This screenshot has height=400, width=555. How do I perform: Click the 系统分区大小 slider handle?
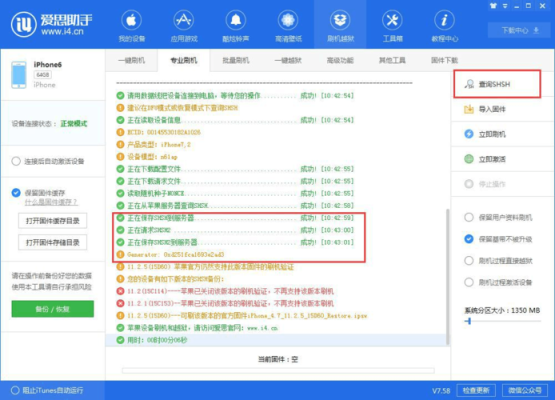[x=469, y=321]
